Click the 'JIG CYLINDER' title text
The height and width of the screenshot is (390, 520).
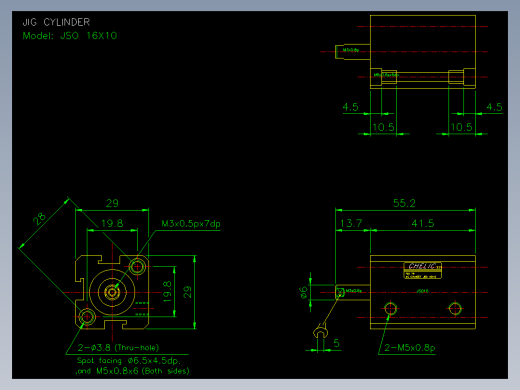coord(56,22)
